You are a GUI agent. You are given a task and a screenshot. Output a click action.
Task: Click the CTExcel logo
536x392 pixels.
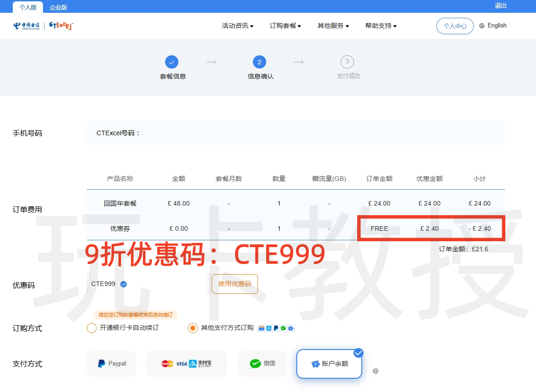point(61,26)
